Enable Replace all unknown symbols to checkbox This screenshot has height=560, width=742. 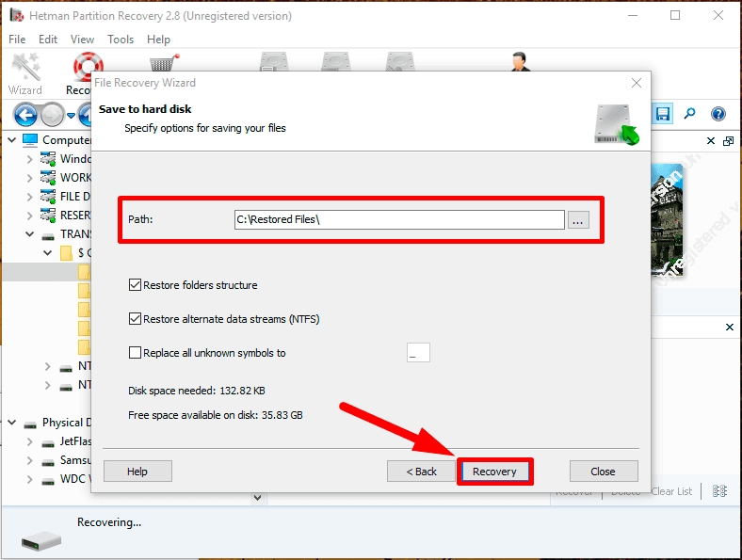[x=135, y=353]
